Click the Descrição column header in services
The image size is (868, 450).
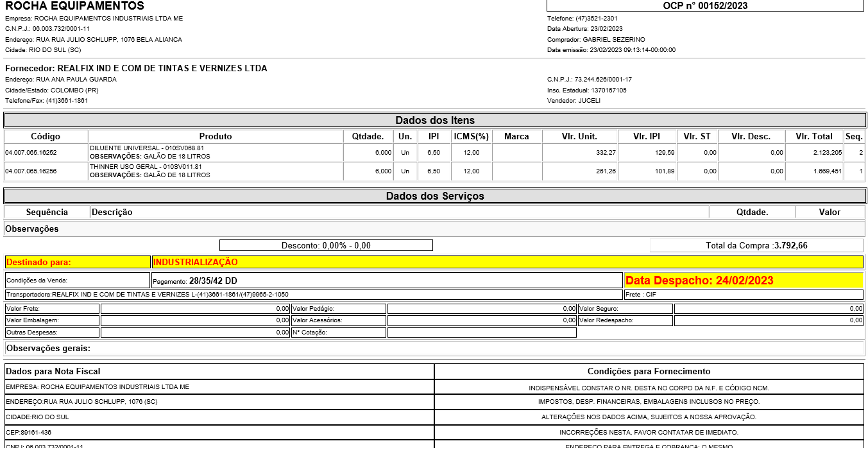click(x=112, y=212)
